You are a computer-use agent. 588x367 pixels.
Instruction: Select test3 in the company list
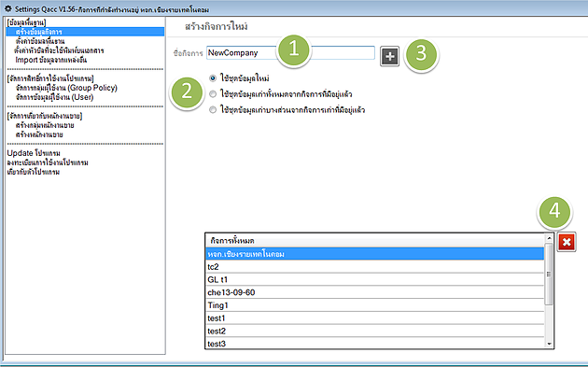pos(374,343)
